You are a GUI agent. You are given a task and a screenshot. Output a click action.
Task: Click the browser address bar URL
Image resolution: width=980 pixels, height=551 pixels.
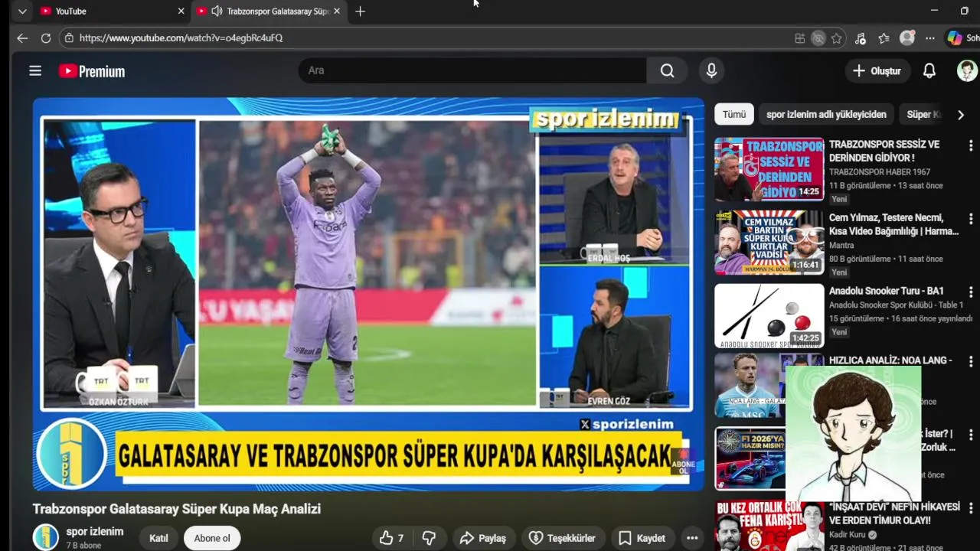tap(181, 38)
